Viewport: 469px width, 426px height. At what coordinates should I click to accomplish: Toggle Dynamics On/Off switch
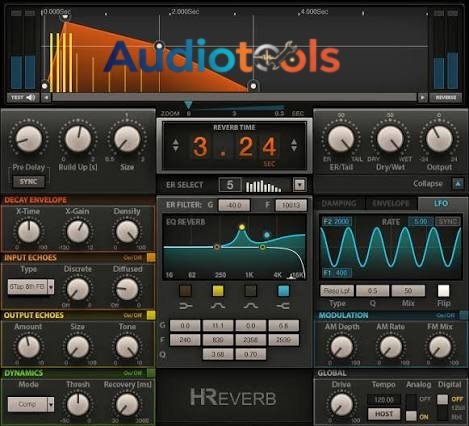[x=151, y=373]
